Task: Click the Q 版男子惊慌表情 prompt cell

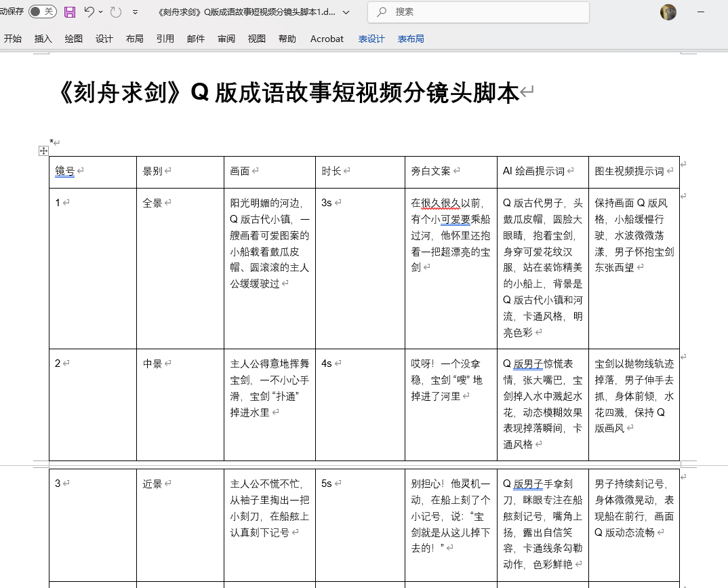Action: tap(543, 404)
